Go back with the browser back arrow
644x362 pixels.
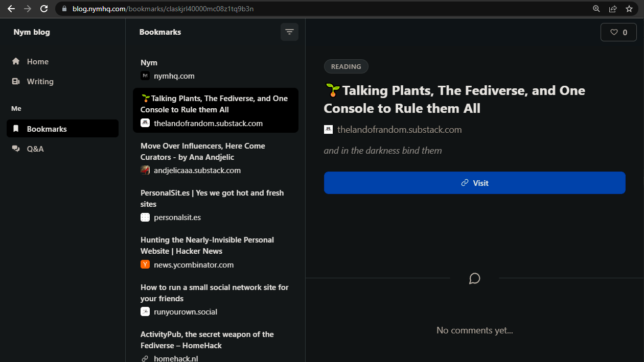pyautogui.click(x=11, y=9)
